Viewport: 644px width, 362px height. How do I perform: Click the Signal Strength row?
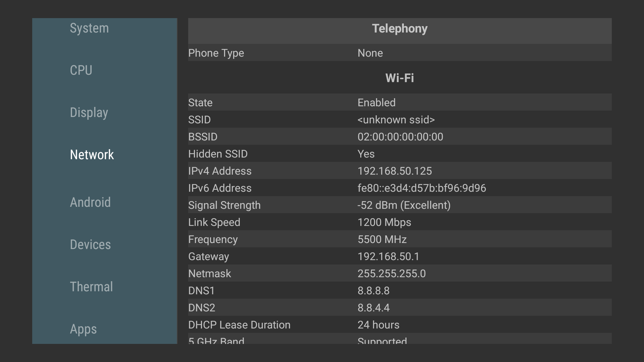click(400, 205)
